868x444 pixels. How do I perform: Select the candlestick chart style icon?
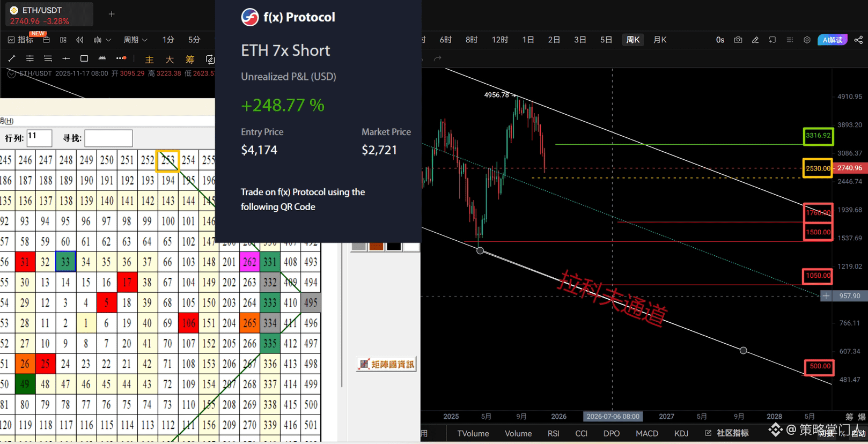pyautogui.click(x=98, y=40)
